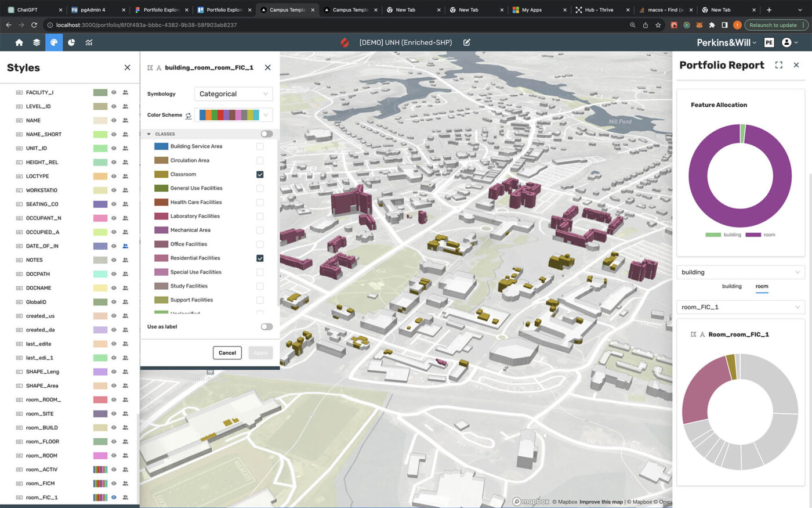Toggle the Use as label switch
812x508 pixels.
tap(266, 327)
